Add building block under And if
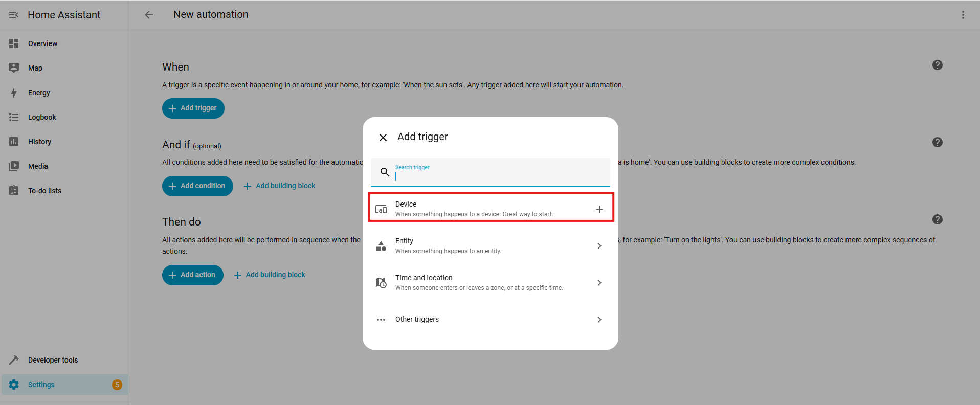The height and width of the screenshot is (405, 980). 279,186
